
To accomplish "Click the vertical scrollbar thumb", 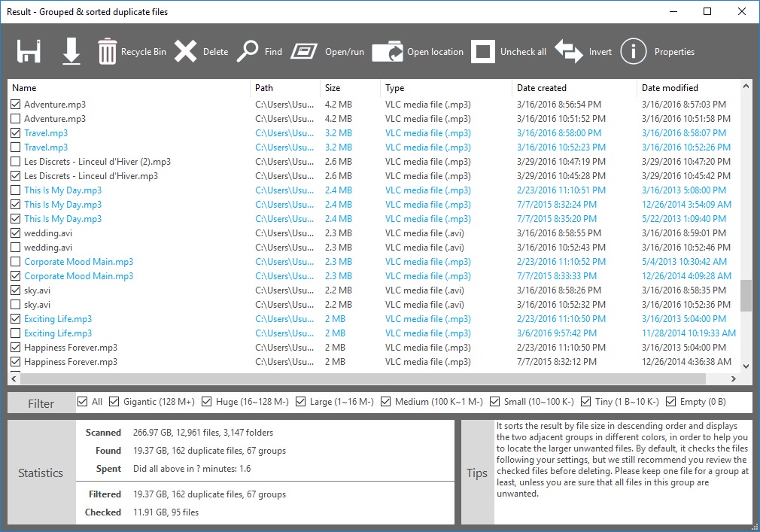I will click(746, 296).
